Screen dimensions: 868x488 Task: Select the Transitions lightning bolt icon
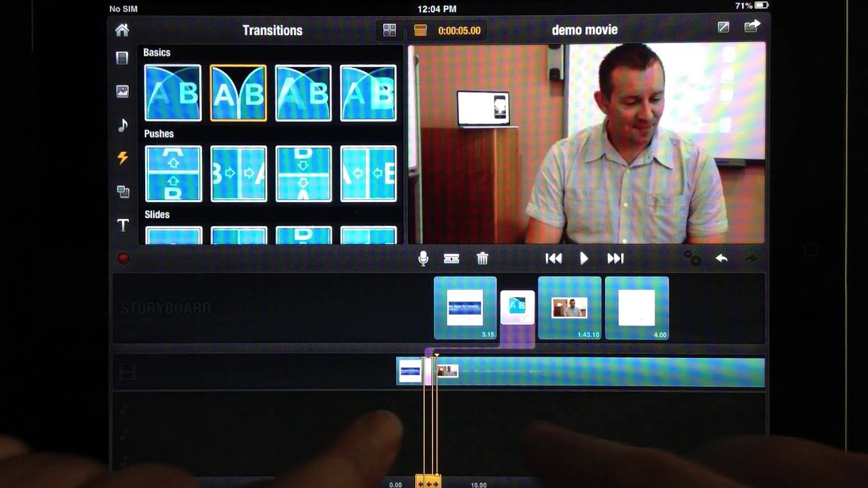point(122,158)
